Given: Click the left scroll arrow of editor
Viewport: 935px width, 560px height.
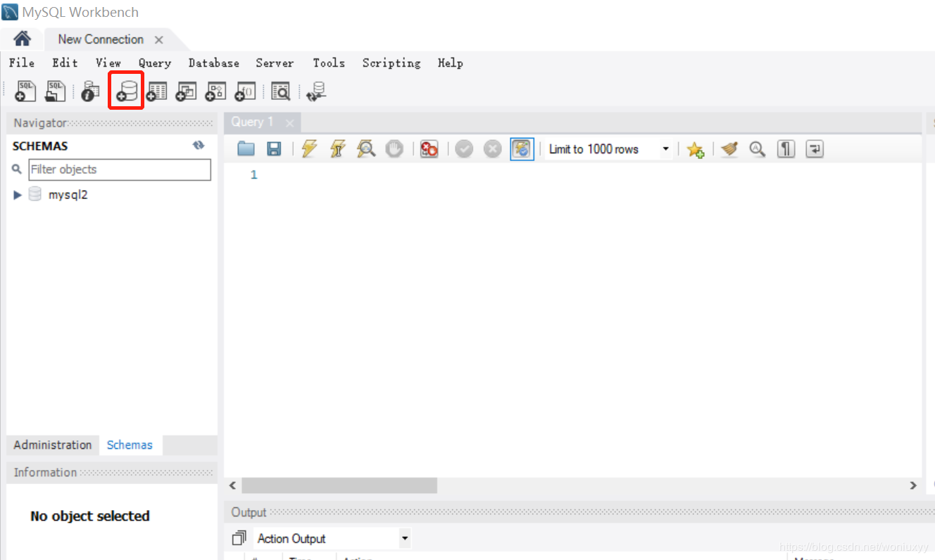Looking at the screenshot, I should click(x=232, y=485).
